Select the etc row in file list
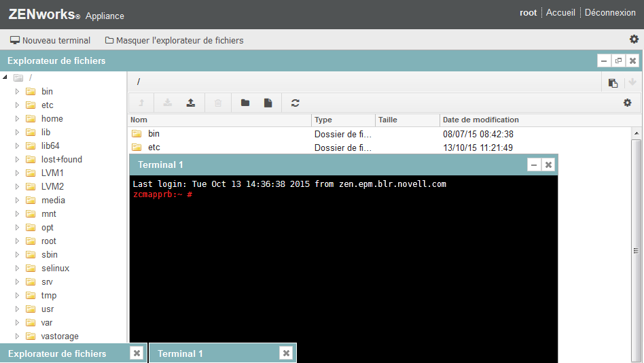This screenshot has height=363, width=644. pyautogui.click(x=379, y=148)
